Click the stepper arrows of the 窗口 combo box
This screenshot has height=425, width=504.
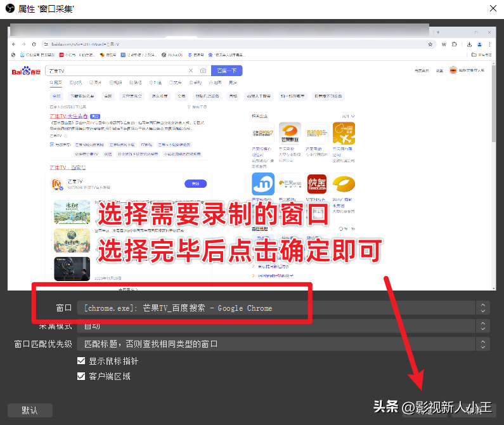coord(483,308)
